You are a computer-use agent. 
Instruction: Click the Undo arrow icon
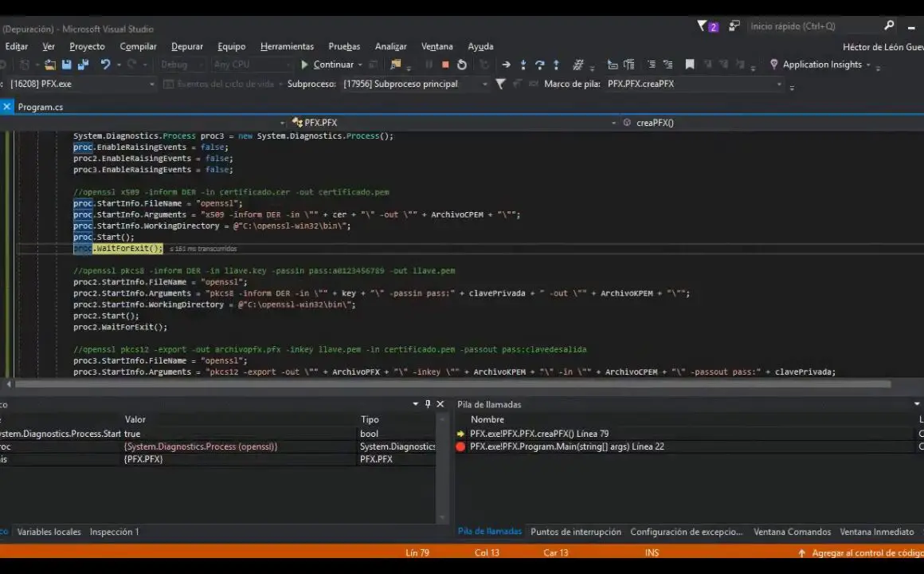105,65
